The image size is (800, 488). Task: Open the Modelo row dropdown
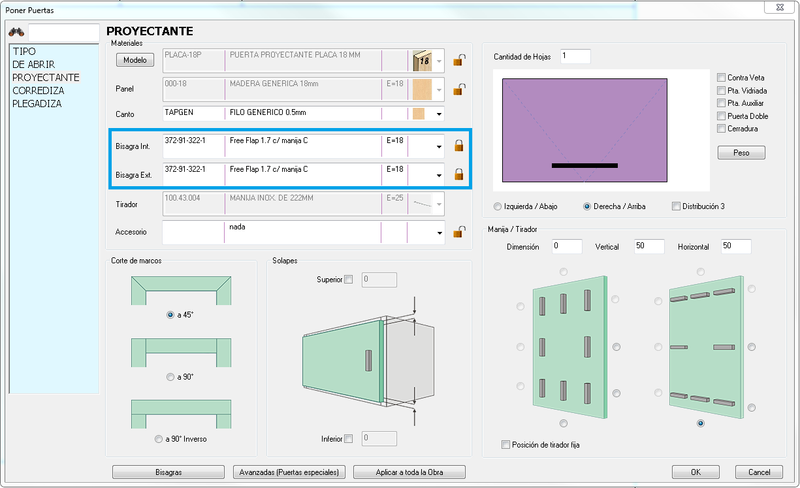[x=439, y=61]
